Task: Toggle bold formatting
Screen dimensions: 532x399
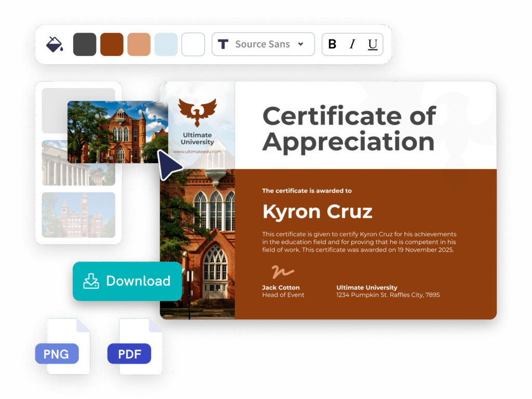Action: 332,44
